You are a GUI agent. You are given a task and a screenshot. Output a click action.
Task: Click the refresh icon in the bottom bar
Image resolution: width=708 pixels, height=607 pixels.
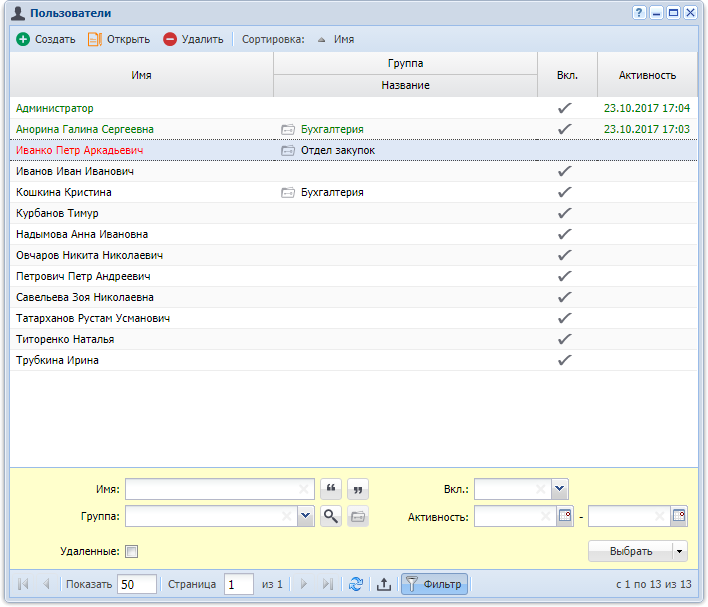pos(356,584)
